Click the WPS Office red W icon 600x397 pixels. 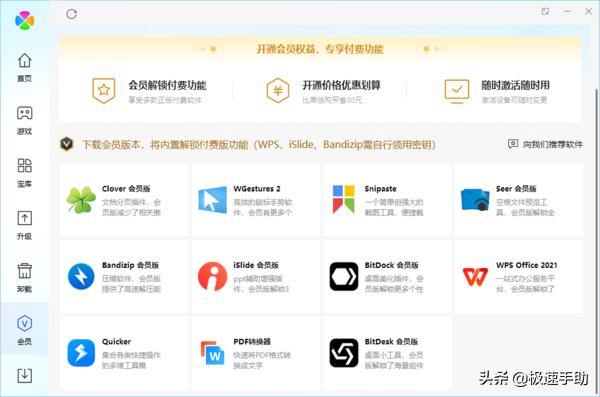click(475, 277)
